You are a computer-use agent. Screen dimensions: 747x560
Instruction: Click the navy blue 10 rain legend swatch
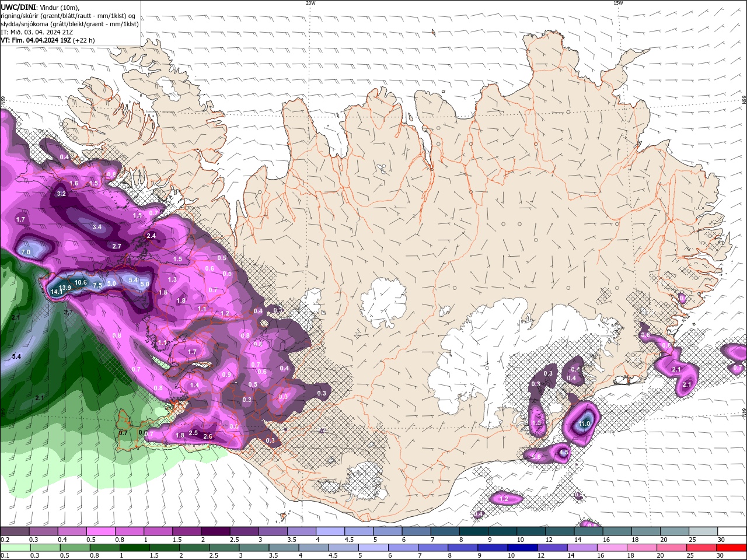[x=522, y=548]
